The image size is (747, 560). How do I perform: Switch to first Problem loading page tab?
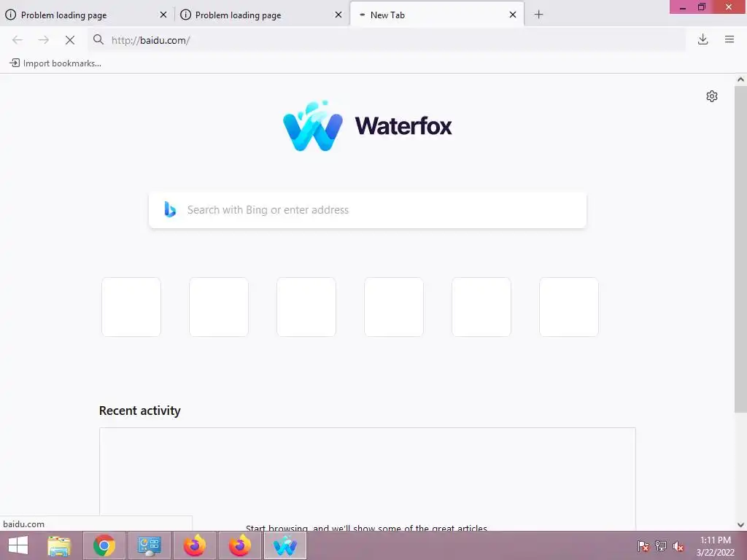pos(88,15)
